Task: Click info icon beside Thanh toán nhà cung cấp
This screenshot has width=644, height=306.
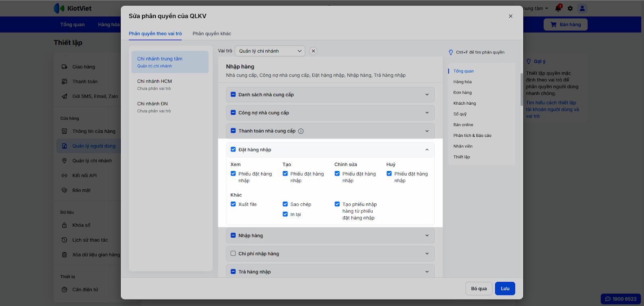Action: click(301, 131)
